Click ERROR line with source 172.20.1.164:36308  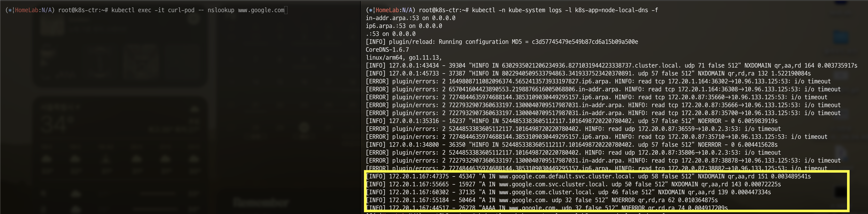pos(603,89)
